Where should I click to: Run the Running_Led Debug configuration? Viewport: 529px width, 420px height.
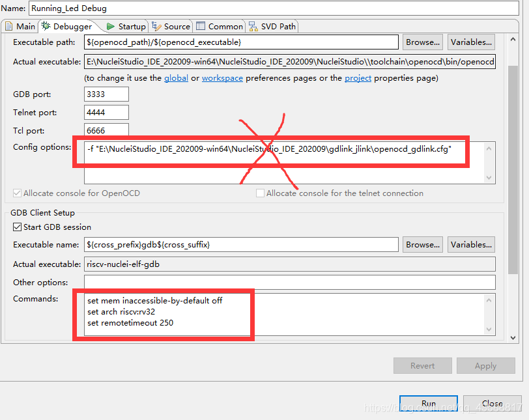coord(429,404)
